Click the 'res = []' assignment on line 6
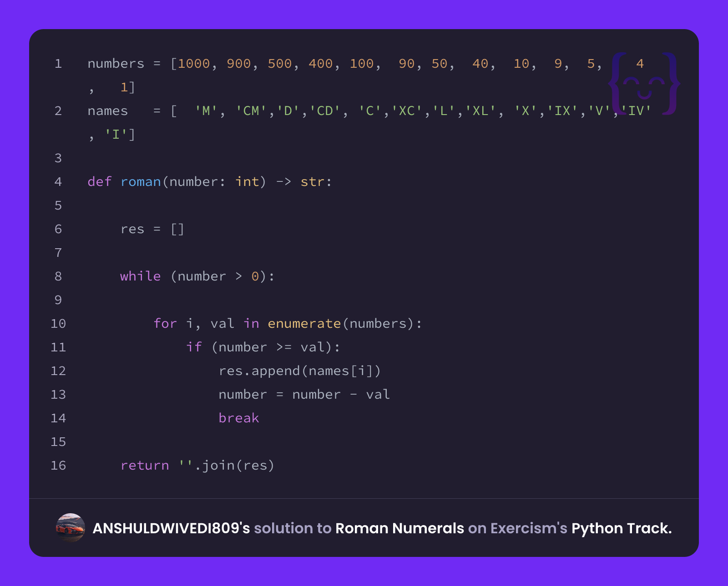The image size is (728, 586). coord(152,229)
